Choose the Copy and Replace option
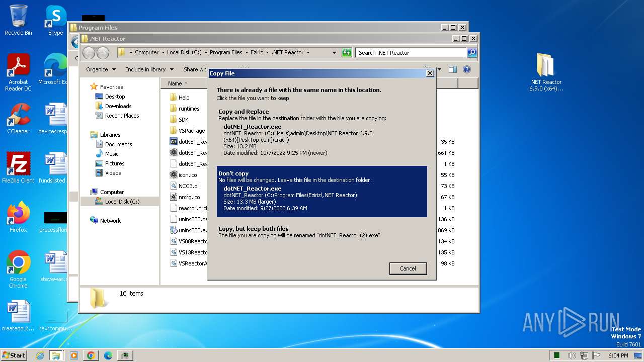Viewport: 644px width, 362px height. point(321,133)
